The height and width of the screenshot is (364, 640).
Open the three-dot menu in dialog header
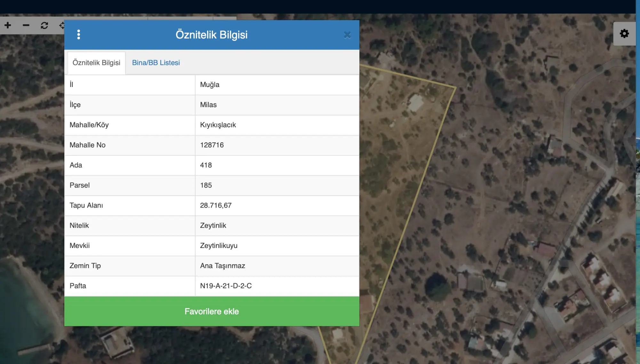[78, 35]
